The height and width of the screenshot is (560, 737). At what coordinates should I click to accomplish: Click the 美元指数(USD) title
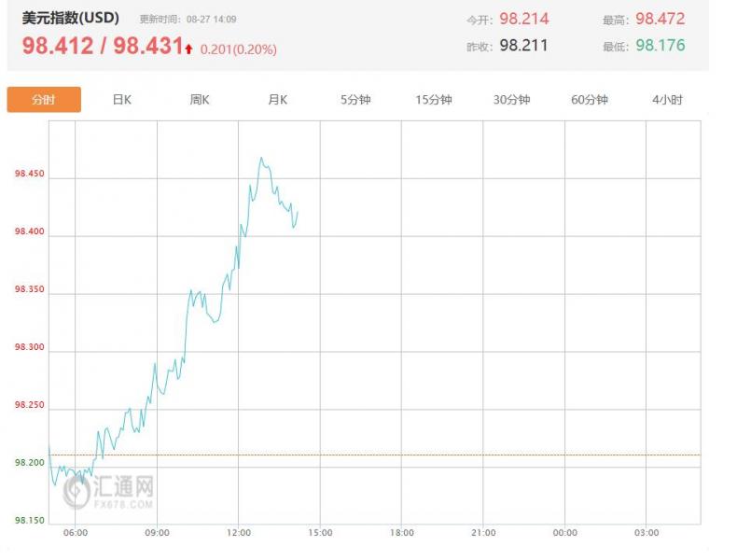(x=71, y=19)
